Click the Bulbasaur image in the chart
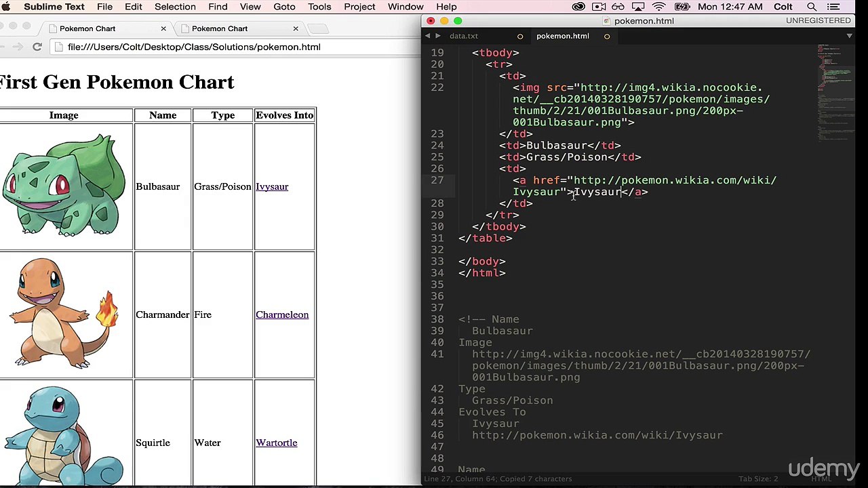 coord(64,186)
